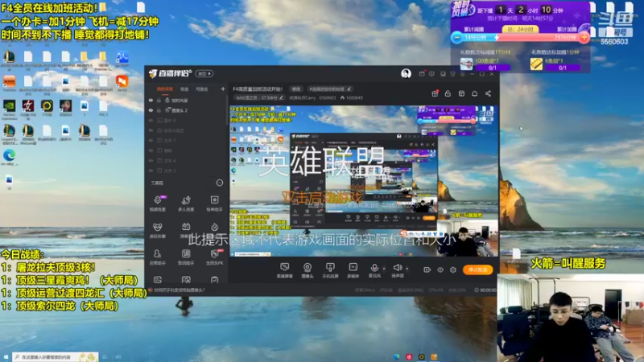Image resolution: width=644 pixels, height=362 pixels.
Task: Click the share icon in top toolbar
Action: point(488,93)
